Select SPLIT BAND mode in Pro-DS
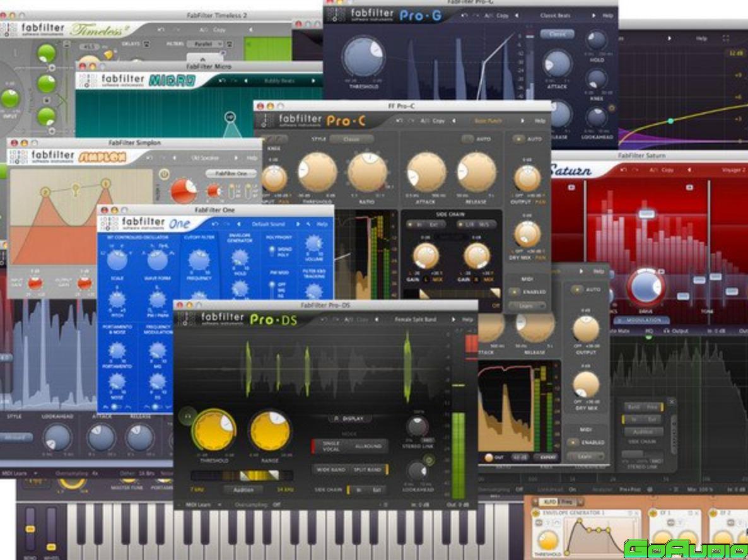The image size is (748, 560). 368,470
